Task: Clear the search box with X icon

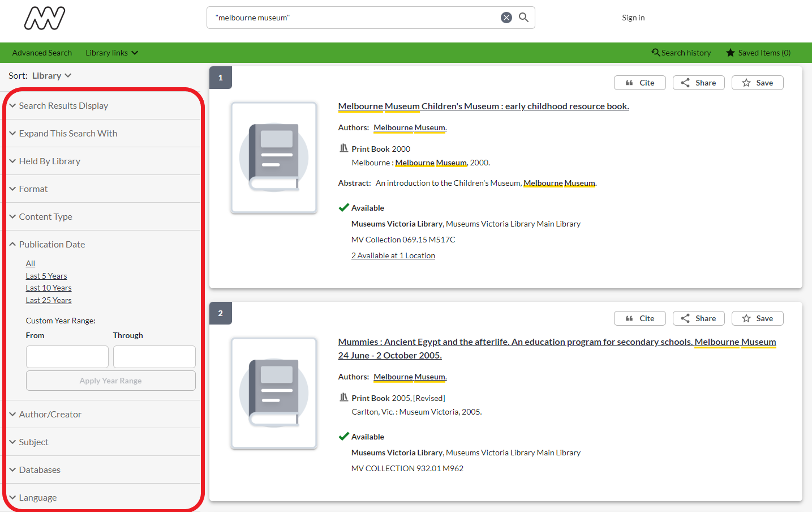Action: click(506, 18)
